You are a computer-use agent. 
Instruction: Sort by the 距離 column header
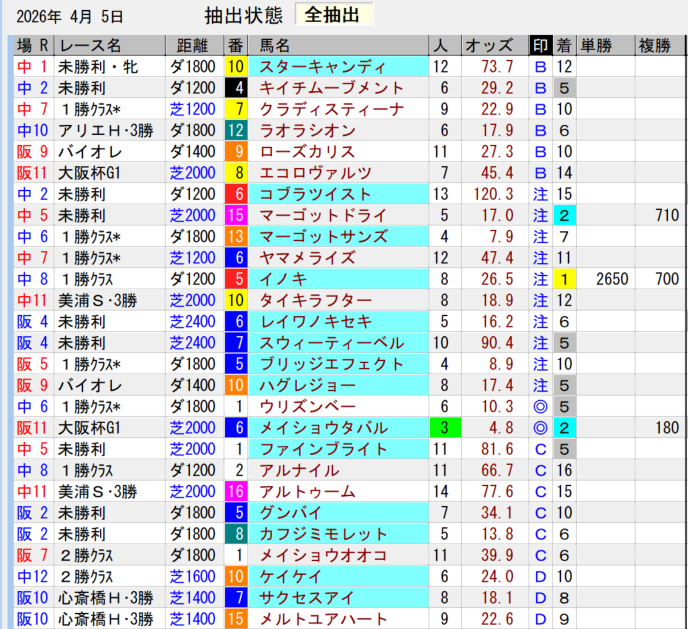[194, 45]
